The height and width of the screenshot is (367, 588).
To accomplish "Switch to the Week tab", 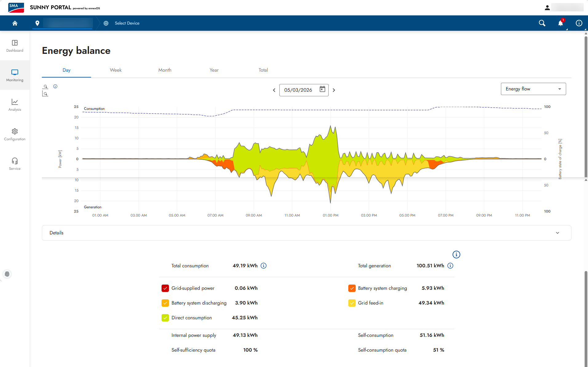I will [116, 70].
